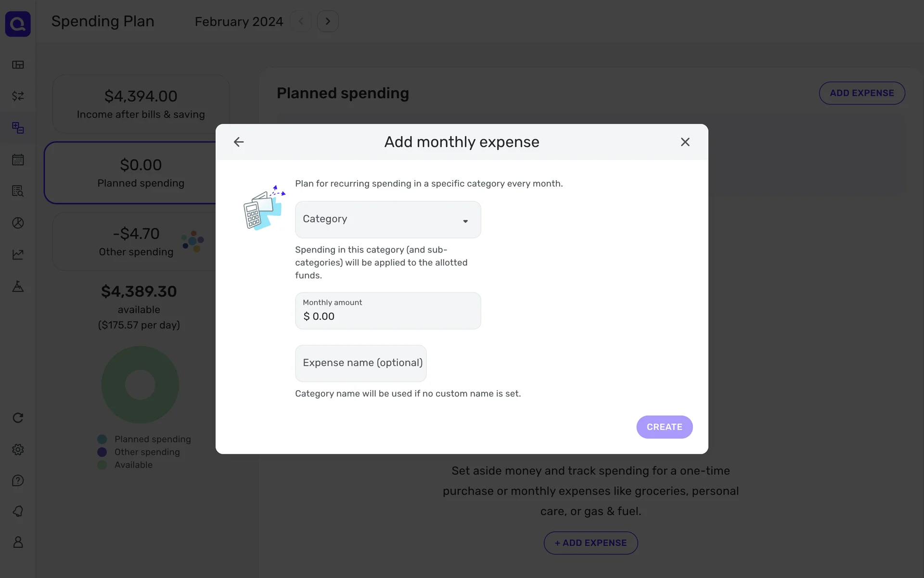Click the Expense name (optional) field
924x578 pixels.
(360, 363)
